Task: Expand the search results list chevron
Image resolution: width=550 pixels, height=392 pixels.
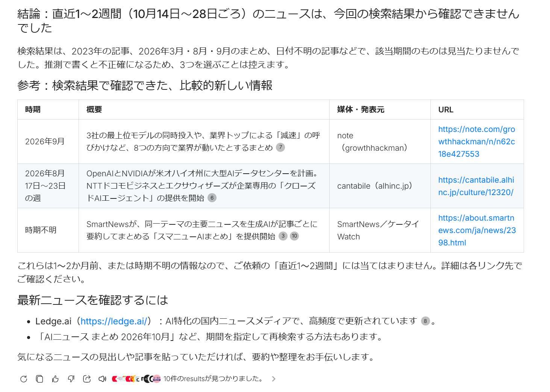Action: [274, 379]
